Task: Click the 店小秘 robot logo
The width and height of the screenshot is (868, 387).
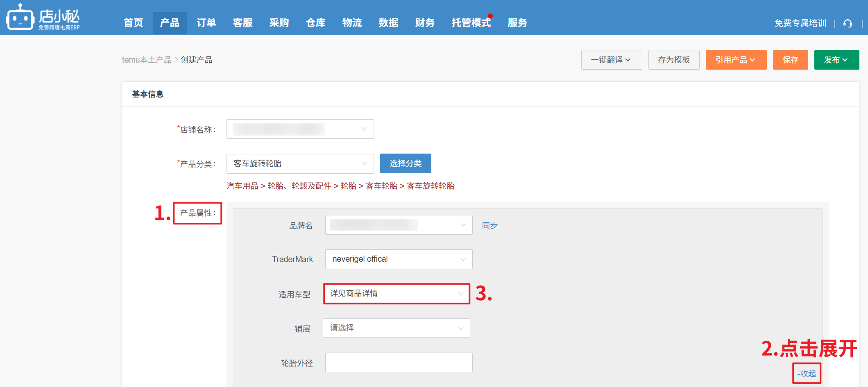Action: pyautogui.click(x=20, y=18)
